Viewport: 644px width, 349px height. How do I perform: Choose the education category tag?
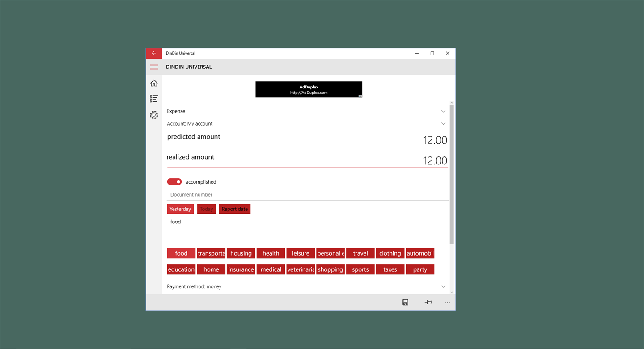181,269
